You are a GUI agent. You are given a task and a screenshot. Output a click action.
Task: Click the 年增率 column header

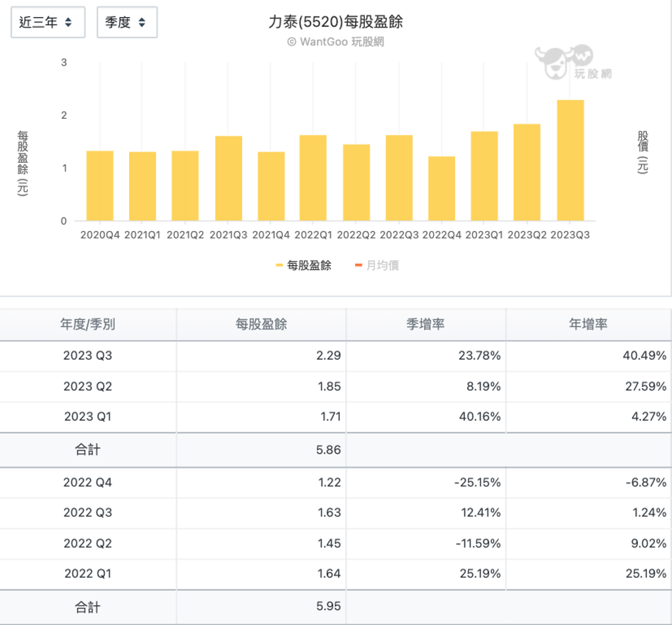(x=588, y=324)
